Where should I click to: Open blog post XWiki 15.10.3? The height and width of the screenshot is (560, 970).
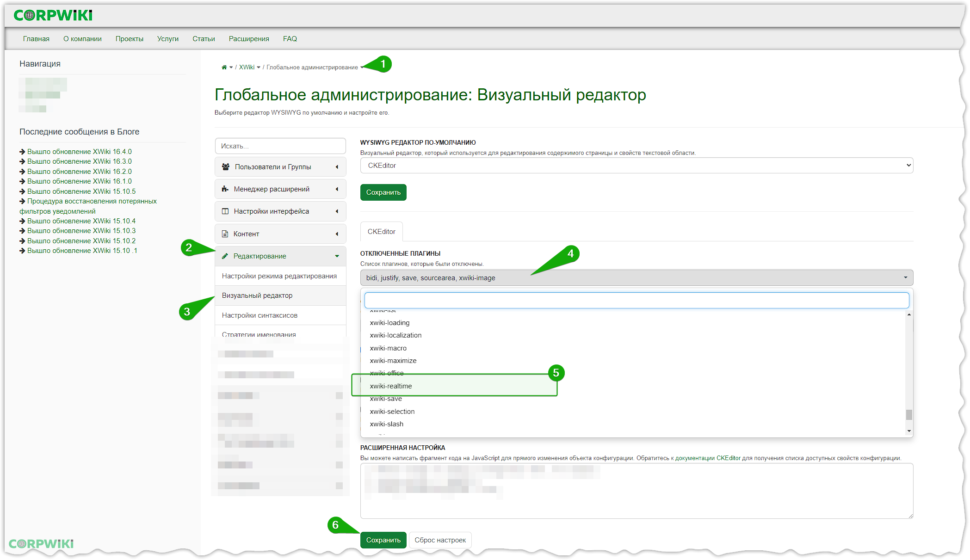(x=81, y=231)
